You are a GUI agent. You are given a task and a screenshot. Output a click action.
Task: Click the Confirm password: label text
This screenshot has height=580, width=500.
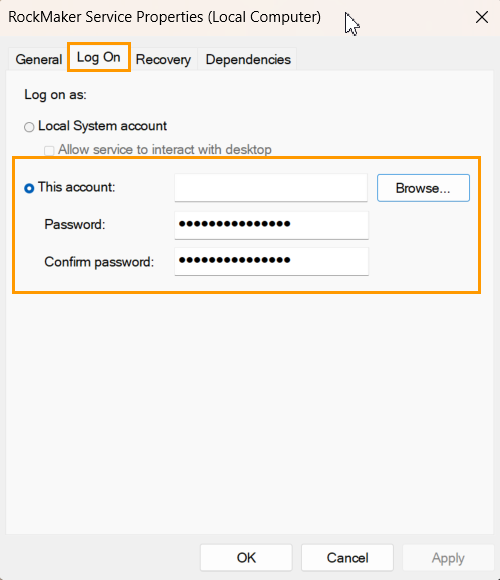coord(99,262)
